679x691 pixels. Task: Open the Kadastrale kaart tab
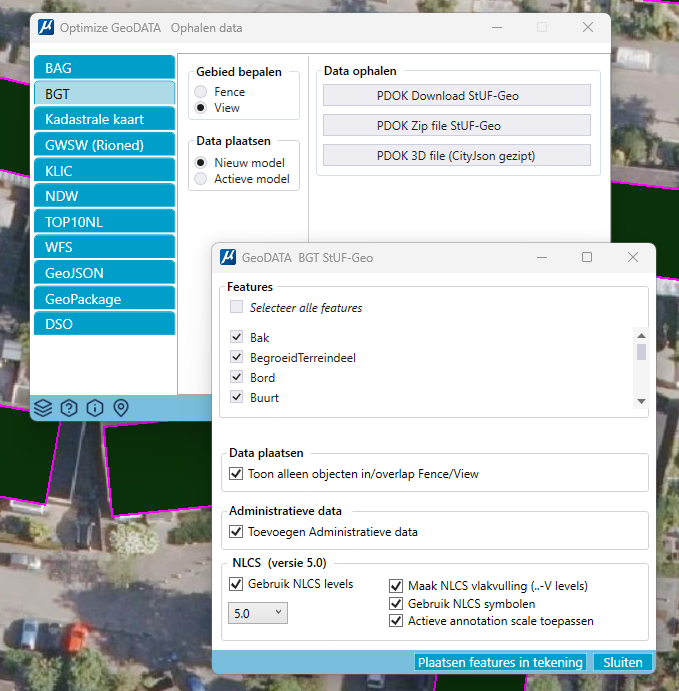pos(104,119)
